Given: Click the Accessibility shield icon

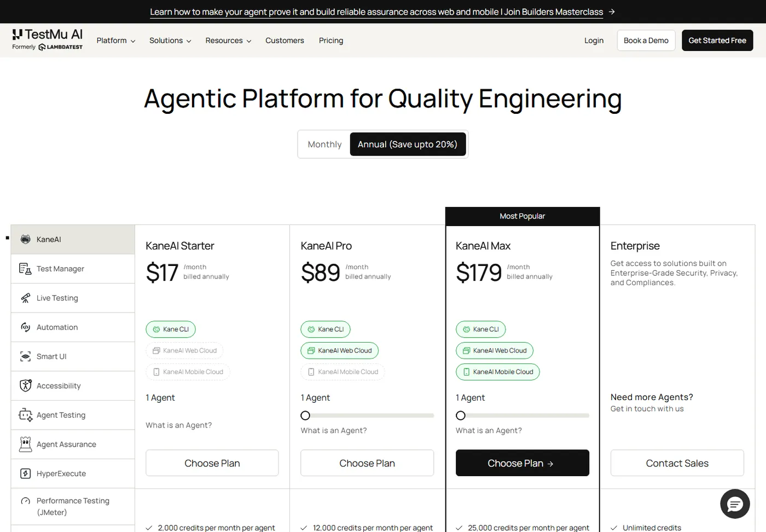Looking at the screenshot, I should coord(25,386).
